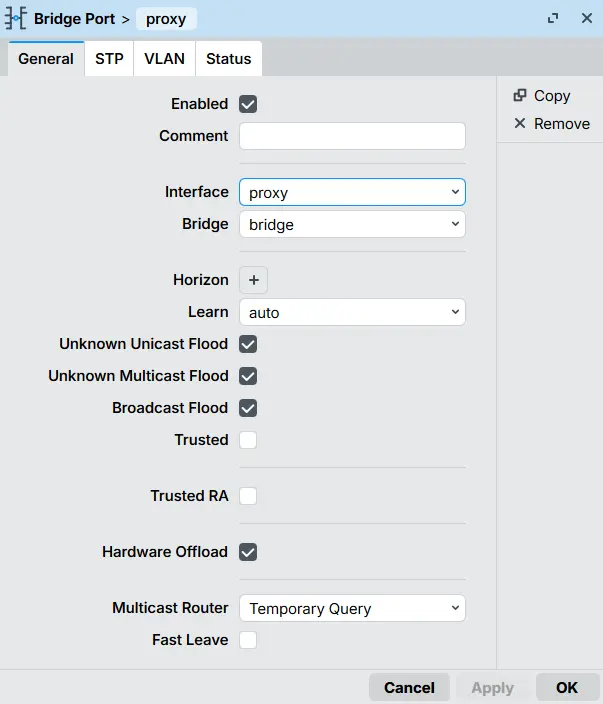This screenshot has width=603, height=704.
Task: Click the Cancel button
Action: pyautogui.click(x=409, y=687)
